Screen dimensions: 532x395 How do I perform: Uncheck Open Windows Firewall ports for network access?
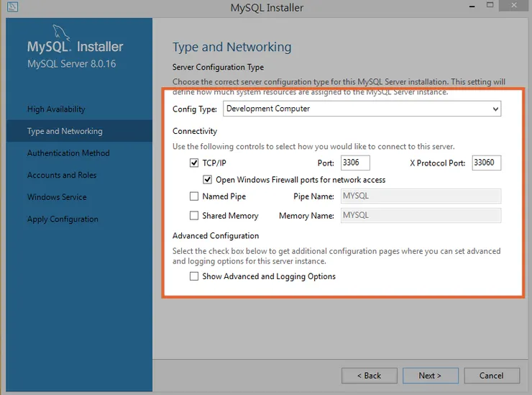coord(207,180)
